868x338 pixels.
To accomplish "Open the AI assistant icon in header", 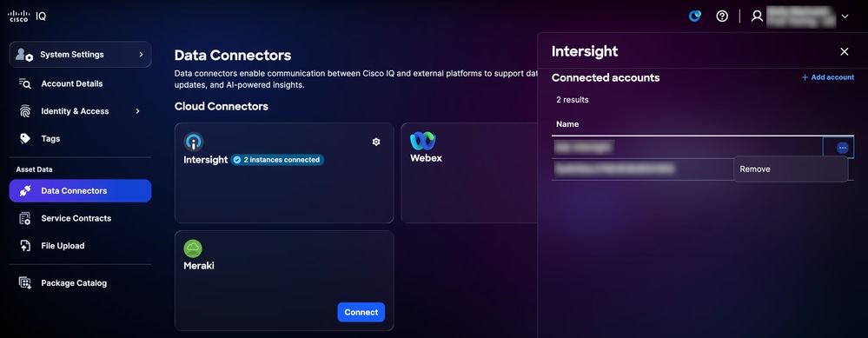I will (695, 16).
